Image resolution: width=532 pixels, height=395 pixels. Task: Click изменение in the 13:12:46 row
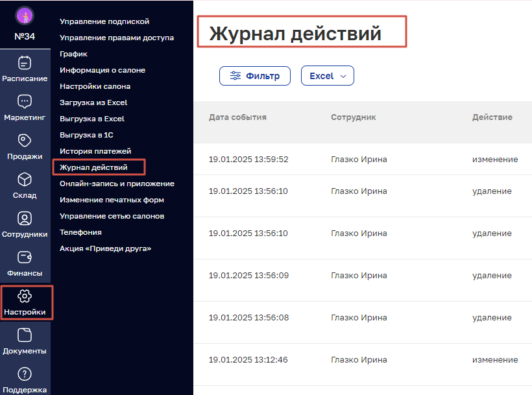coord(495,360)
